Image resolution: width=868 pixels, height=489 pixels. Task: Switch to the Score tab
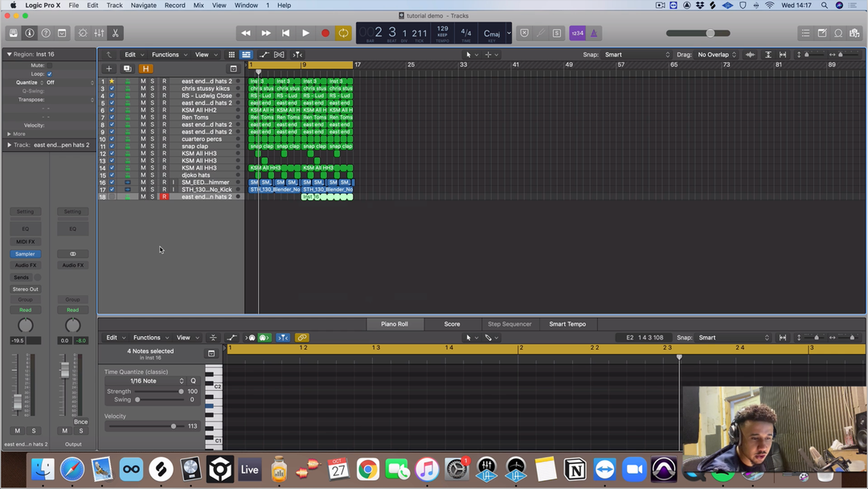[452, 324]
